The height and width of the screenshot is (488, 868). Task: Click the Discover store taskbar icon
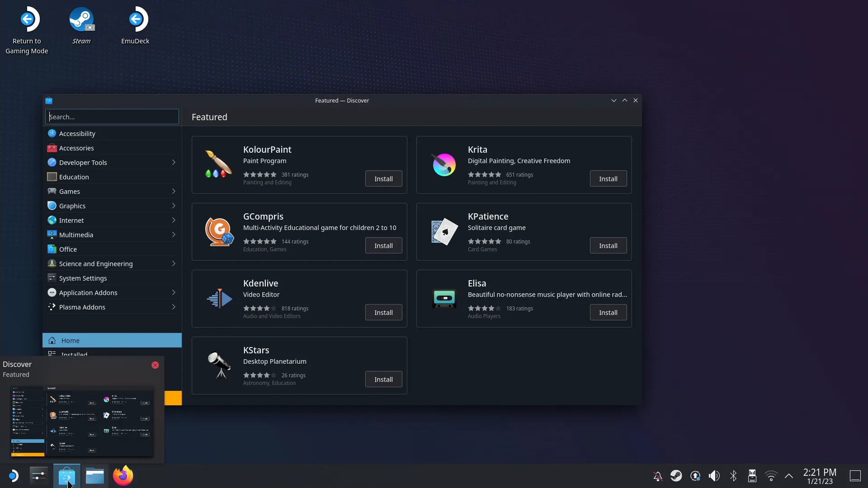(x=67, y=476)
